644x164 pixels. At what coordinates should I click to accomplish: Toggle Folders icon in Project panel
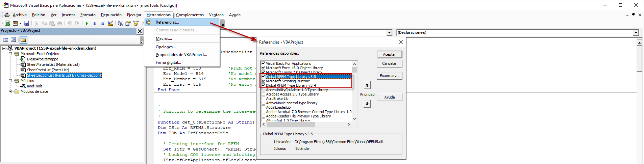(23, 40)
